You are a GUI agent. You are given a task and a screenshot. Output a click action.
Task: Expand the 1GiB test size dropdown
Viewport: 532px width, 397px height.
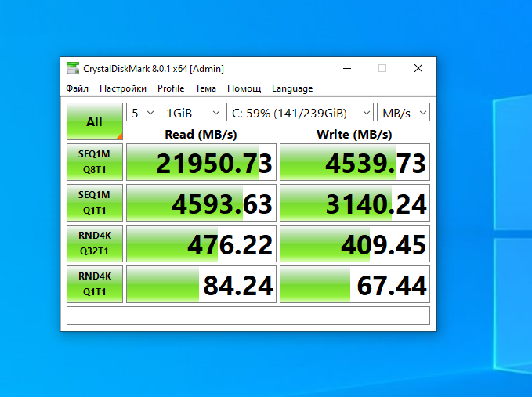click(192, 112)
